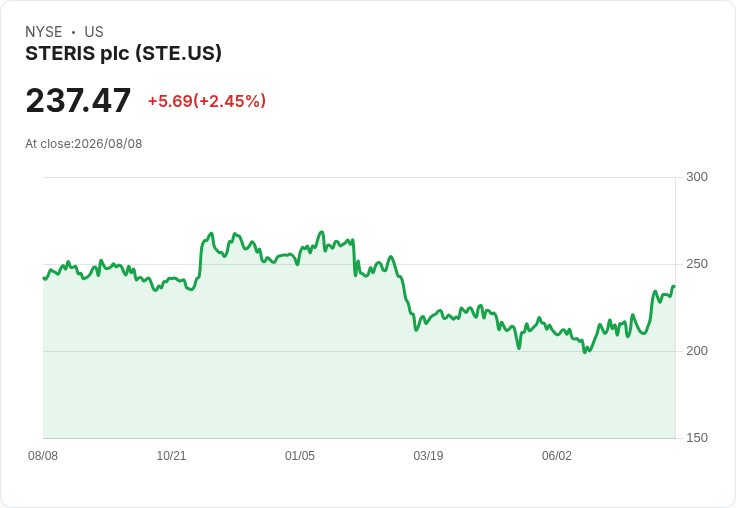Click the 01/05 date label on x-axis

pos(300,456)
